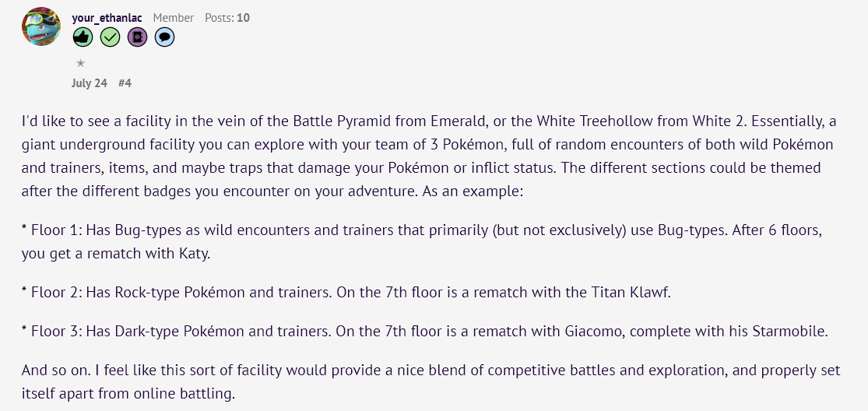The image size is (868, 411).
Task: Click the word Katy in the post
Action: point(196,254)
